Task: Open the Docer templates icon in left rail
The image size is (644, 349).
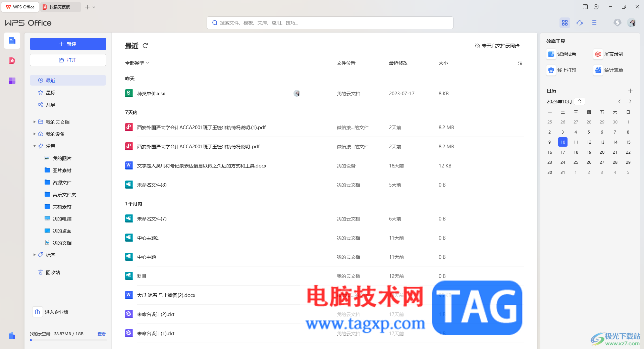Action: (x=12, y=61)
